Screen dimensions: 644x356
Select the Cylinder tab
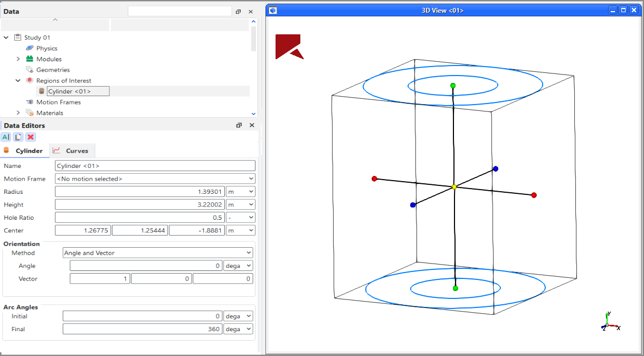[25, 151]
